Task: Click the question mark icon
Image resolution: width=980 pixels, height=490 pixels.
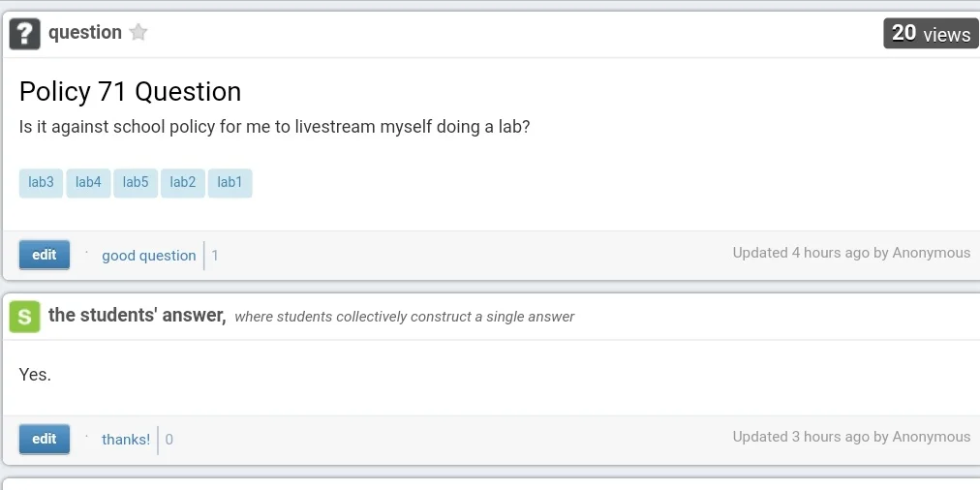Action: pyautogui.click(x=25, y=34)
